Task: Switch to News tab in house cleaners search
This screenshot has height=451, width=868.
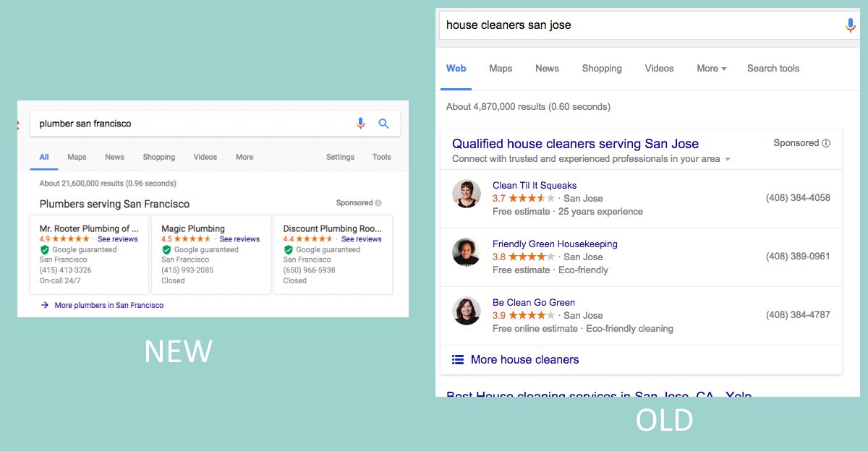Action: point(547,69)
